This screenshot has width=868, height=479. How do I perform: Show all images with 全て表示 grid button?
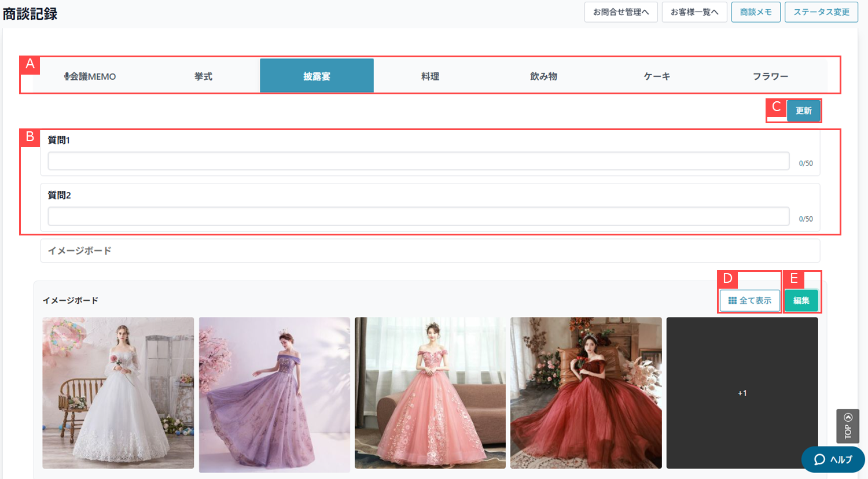tap(750, 301)
